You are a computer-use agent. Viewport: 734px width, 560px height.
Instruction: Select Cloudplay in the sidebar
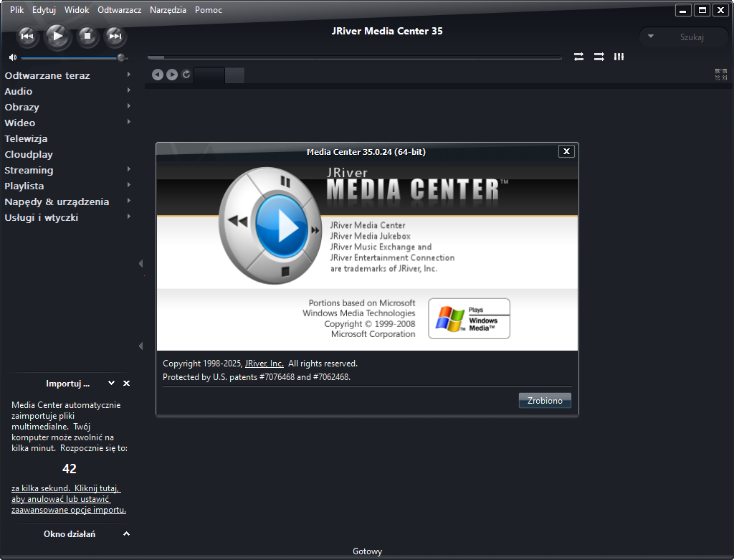coord(29,154)
